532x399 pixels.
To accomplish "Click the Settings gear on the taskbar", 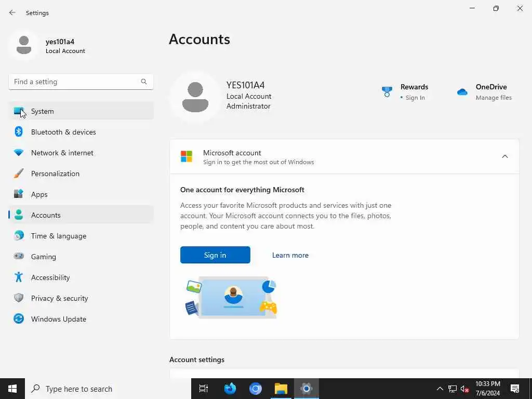I will pyautogui.click(x=306, y=389).
